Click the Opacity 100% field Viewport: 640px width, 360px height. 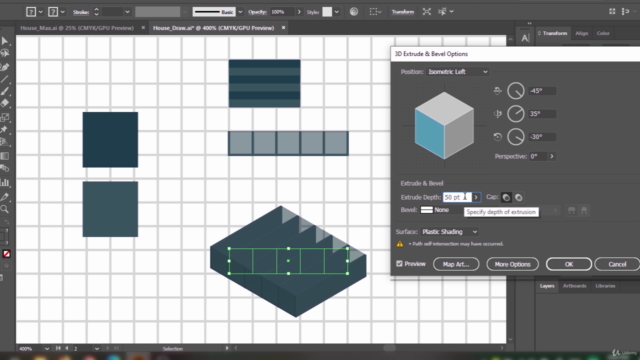tap(282, 12)
